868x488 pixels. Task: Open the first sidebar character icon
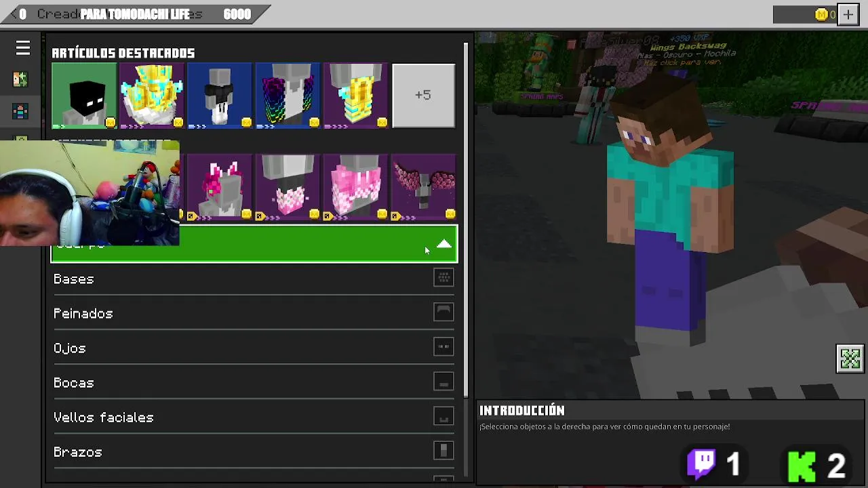click(20, 79)
